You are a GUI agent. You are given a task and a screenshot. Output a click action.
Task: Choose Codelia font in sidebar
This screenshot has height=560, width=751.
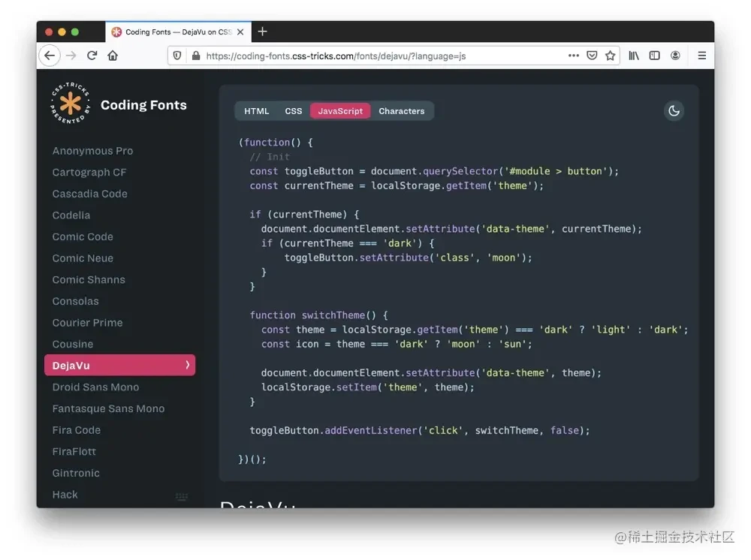pyautogui.click(x=71, y=215)
